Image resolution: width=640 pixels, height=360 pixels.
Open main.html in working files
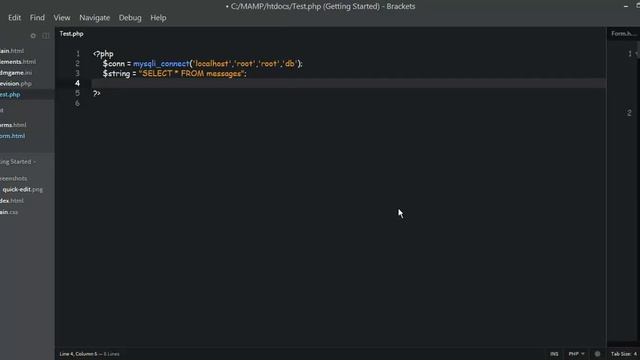click(x=12, y=51)
